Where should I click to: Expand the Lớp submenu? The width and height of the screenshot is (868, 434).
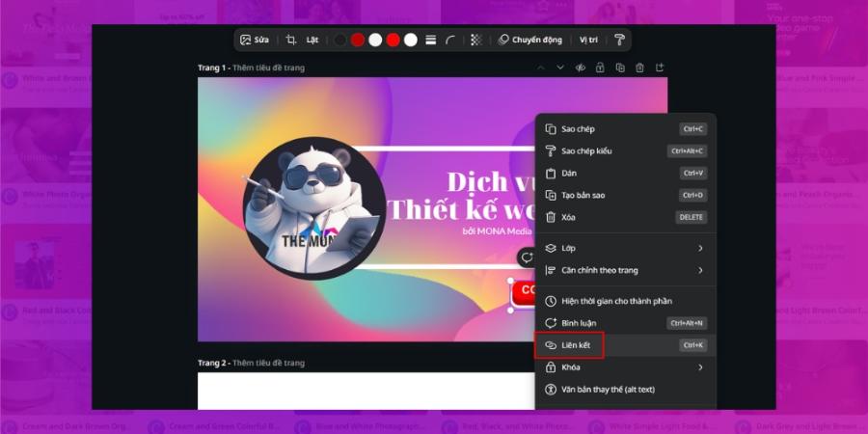pyautogui.click(x=700, y=248)
